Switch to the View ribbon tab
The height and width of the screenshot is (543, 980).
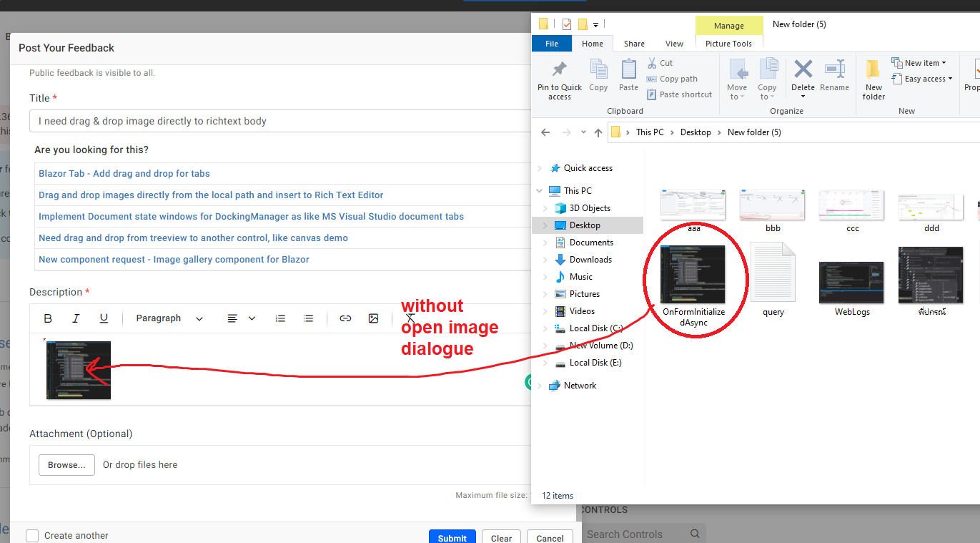click(x=674, y=44)
